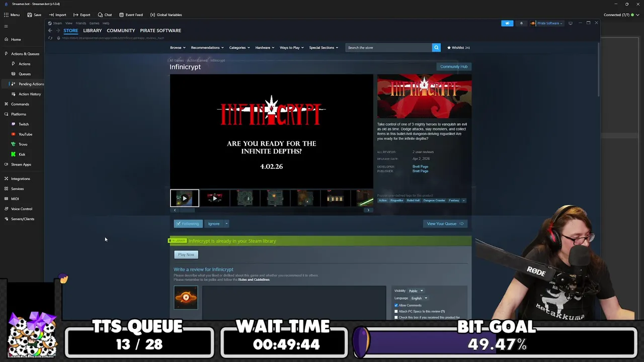Open Services in sidebar
The height and width of the screenshot is (362, 644).
pos(17,189)
